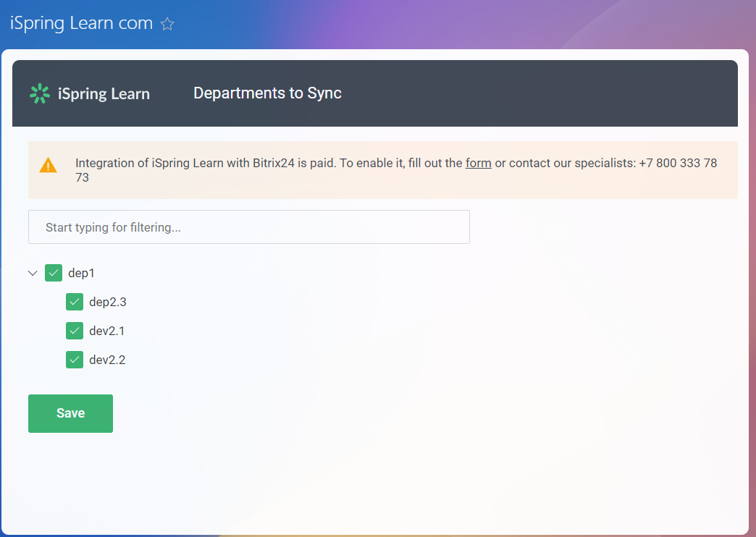This screenshot has width=756, height=537.
Task: Click the Bitrix24 integration paid notice text
Action: coord(268,163)
